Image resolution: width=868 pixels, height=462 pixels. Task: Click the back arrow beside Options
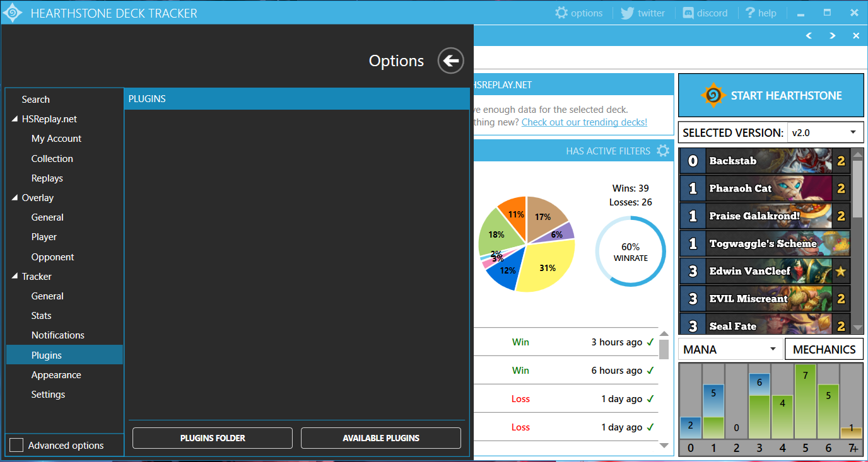point(450,61)
